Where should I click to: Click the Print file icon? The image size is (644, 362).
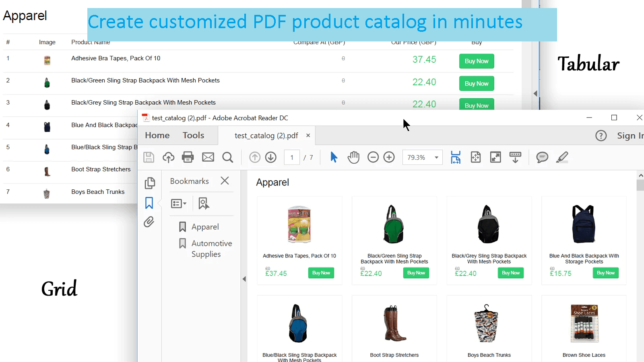188,157
